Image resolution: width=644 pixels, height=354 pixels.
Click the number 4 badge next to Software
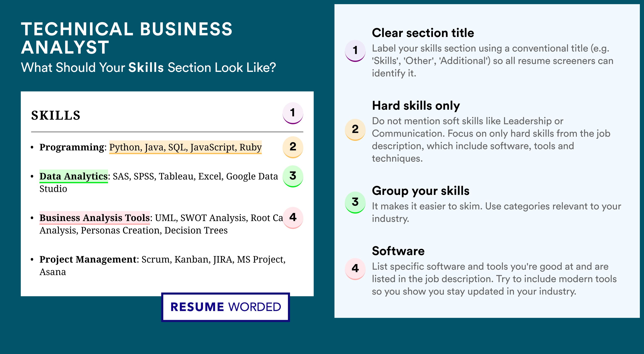tap(355, 269)
